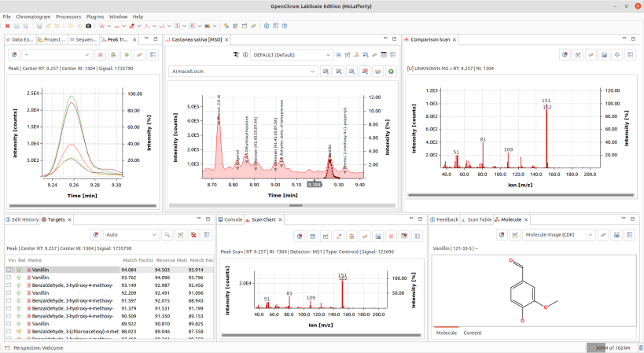Open Peak Traces settings icon beside the link icon
This screenshot has width=644, height=353.
point(153,54)
